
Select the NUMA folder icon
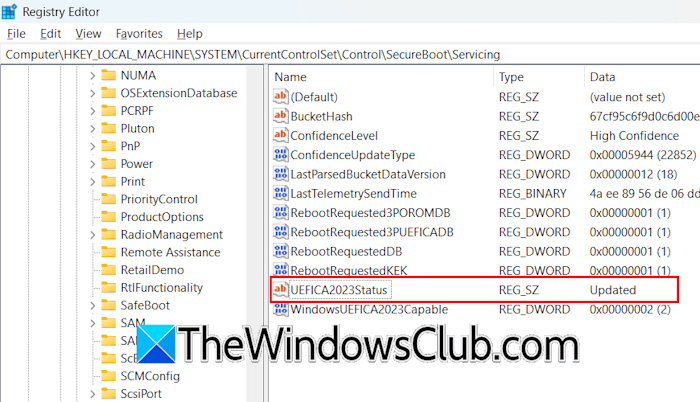(108, 75)
